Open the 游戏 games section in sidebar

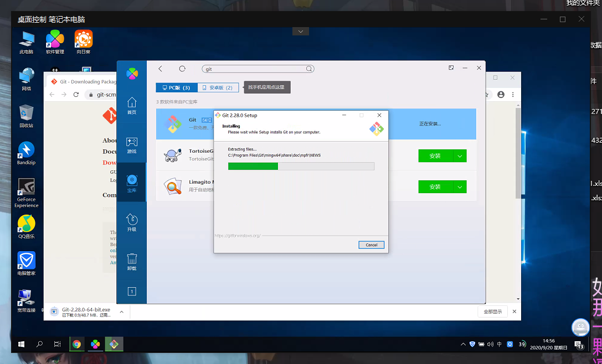(132, 145)
